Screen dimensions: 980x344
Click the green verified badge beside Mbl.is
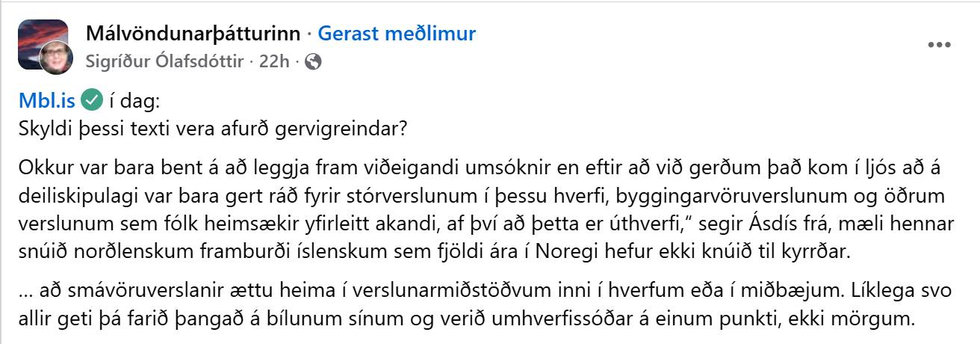tap(91, 99)
